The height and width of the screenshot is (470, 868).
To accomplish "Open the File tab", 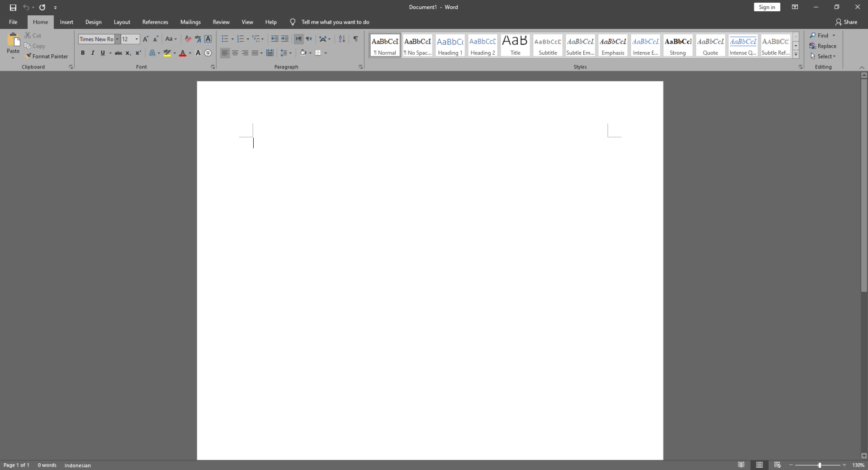I will [13, 22].
